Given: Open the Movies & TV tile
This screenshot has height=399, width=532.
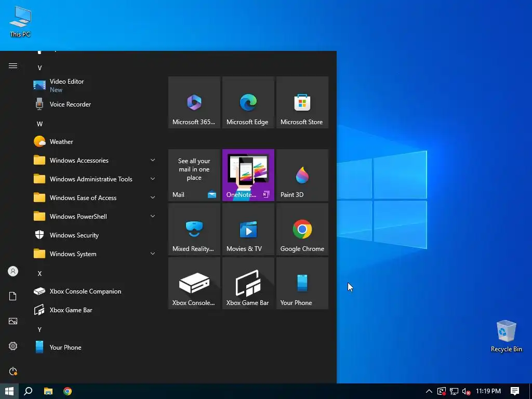Looking at the screenshot, I should [x=248, y=229].
